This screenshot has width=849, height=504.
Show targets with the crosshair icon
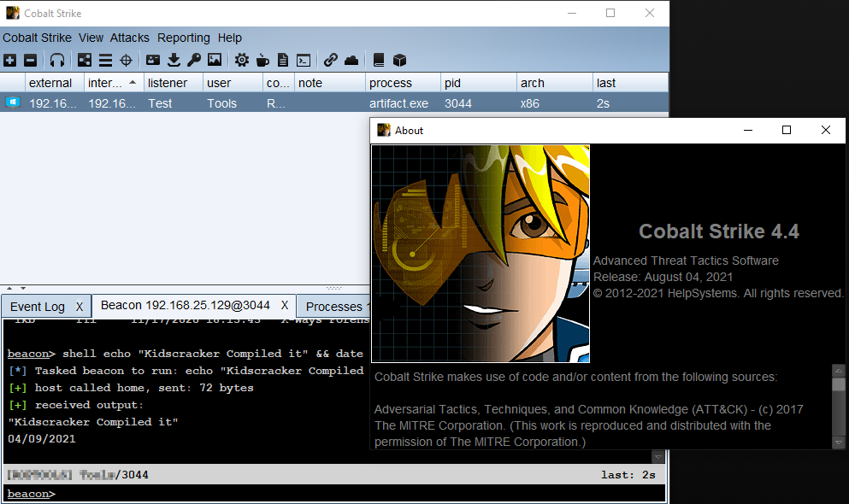(x=127, y=60)
